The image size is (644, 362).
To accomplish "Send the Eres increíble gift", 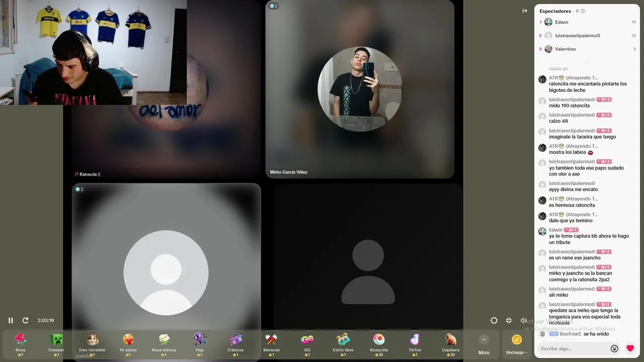I will (x=92, y=344).
